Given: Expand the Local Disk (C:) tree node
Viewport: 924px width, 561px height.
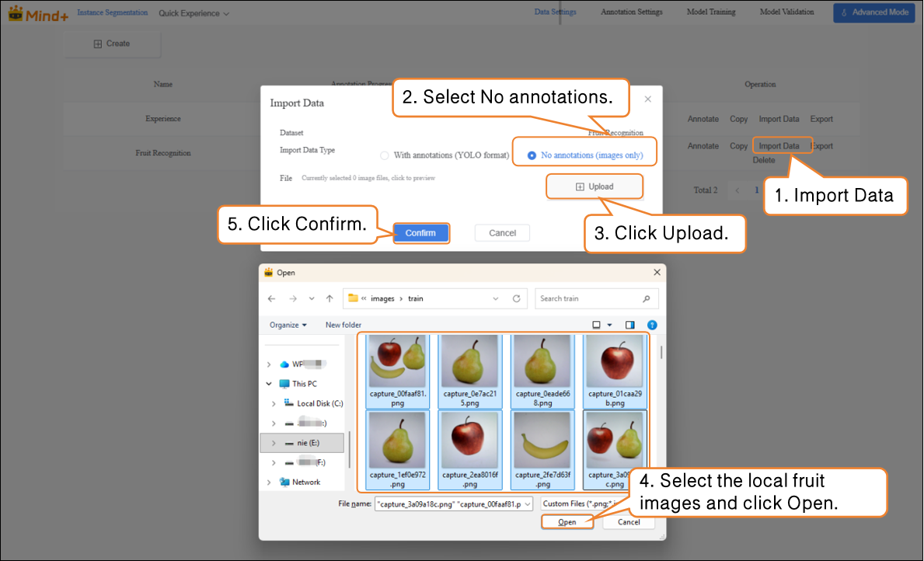Looking at the screenshot, I should point(274,404).
